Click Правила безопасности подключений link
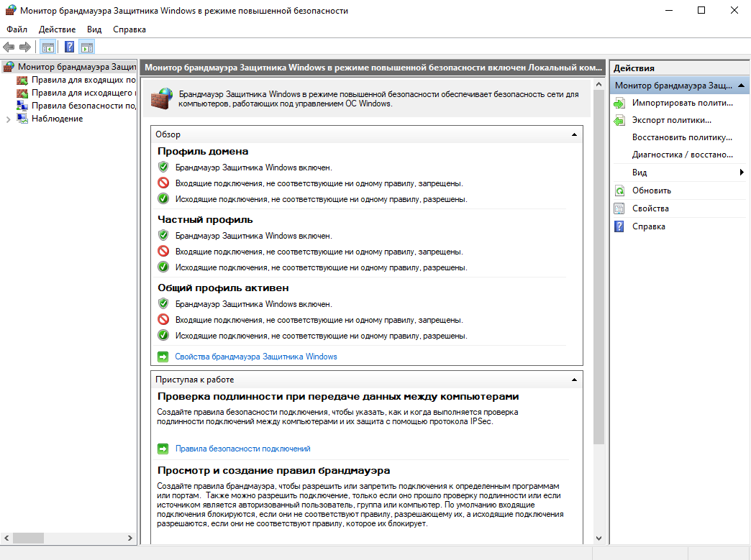 pyautogui.click(x=242, y=449)
